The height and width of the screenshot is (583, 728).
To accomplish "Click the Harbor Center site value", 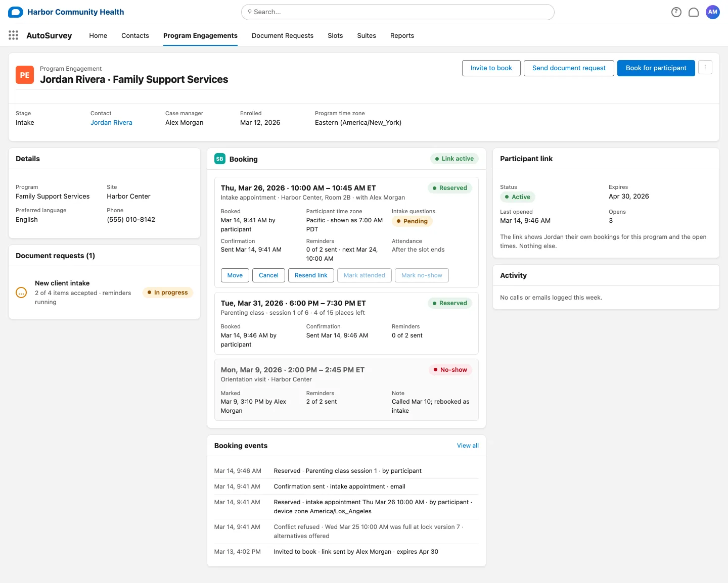I will click(x=128, y=197).
